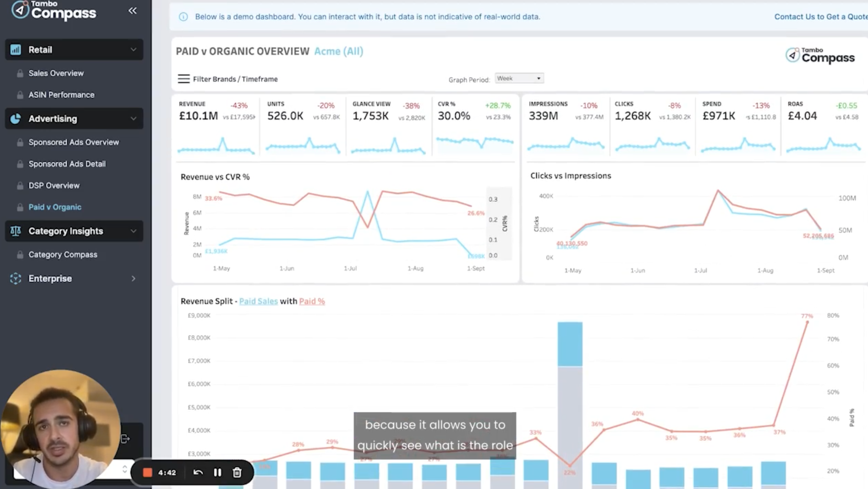This screenshot has height=489, width=868.
Task: Click the tallest blue bar in Revenue Split
Action: click(570, 344)
